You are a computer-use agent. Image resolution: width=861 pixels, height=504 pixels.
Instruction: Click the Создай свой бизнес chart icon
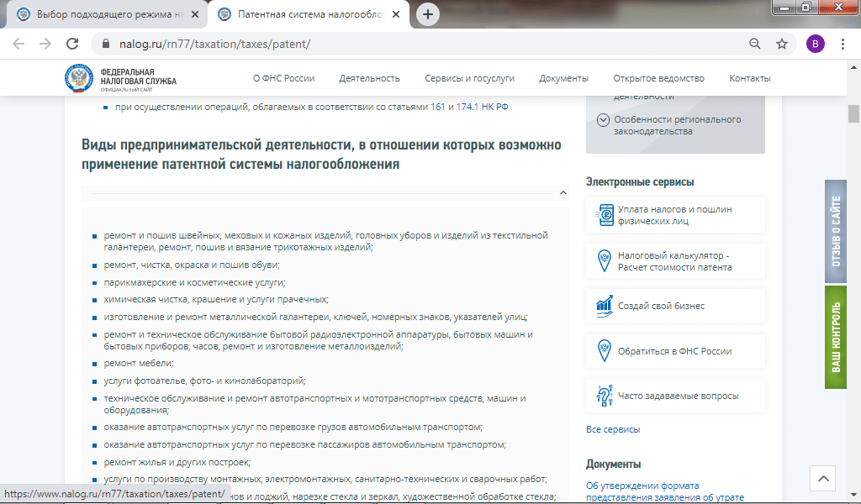(604, 306)
